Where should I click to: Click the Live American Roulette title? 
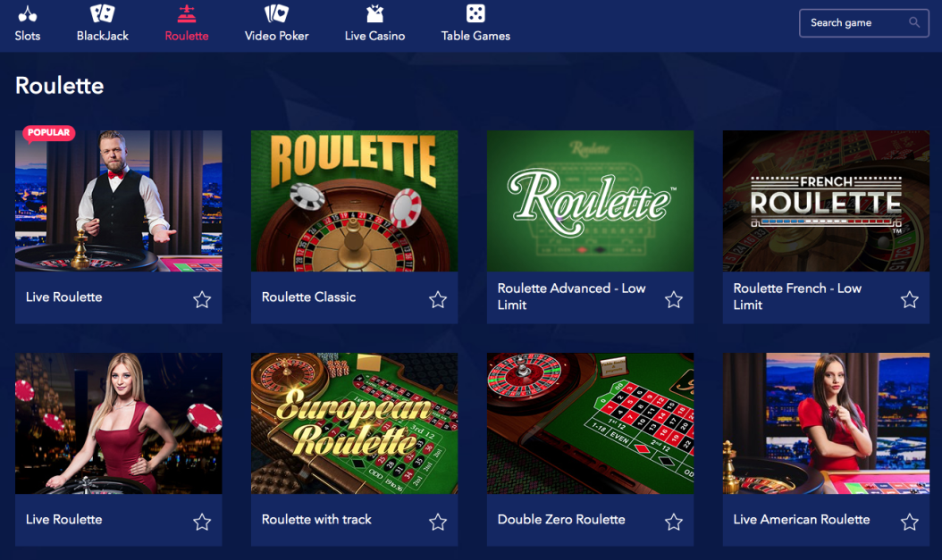[802, 519]
